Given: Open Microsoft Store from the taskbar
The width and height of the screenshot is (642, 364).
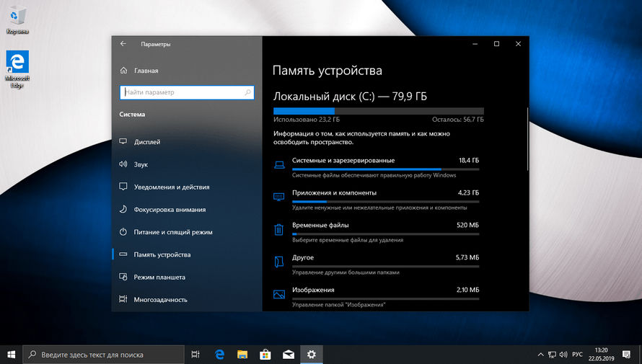Looking at the screenshot, I should click(265, 355).
